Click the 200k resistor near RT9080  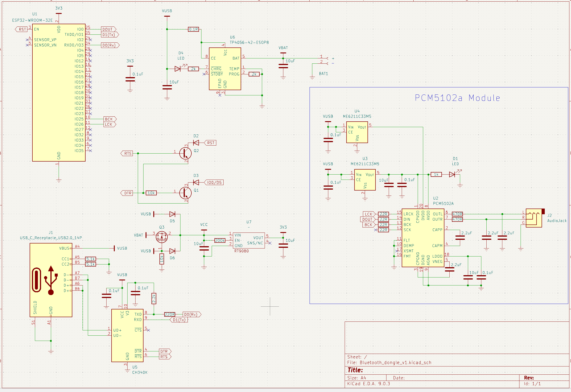point(220,240)
